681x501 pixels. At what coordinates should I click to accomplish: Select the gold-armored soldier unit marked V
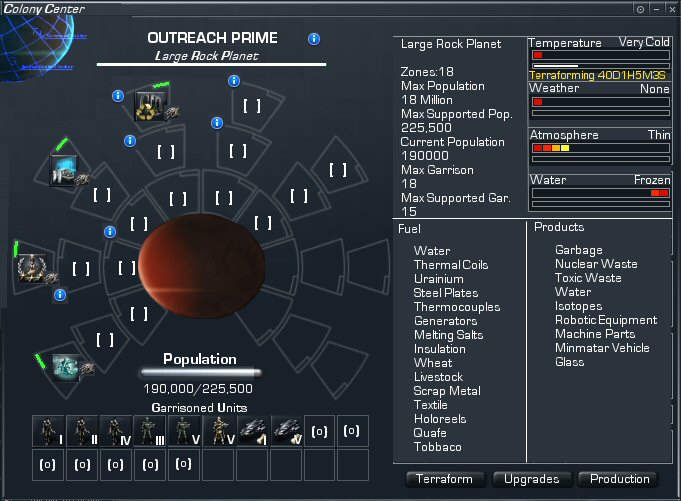point(218,431)
